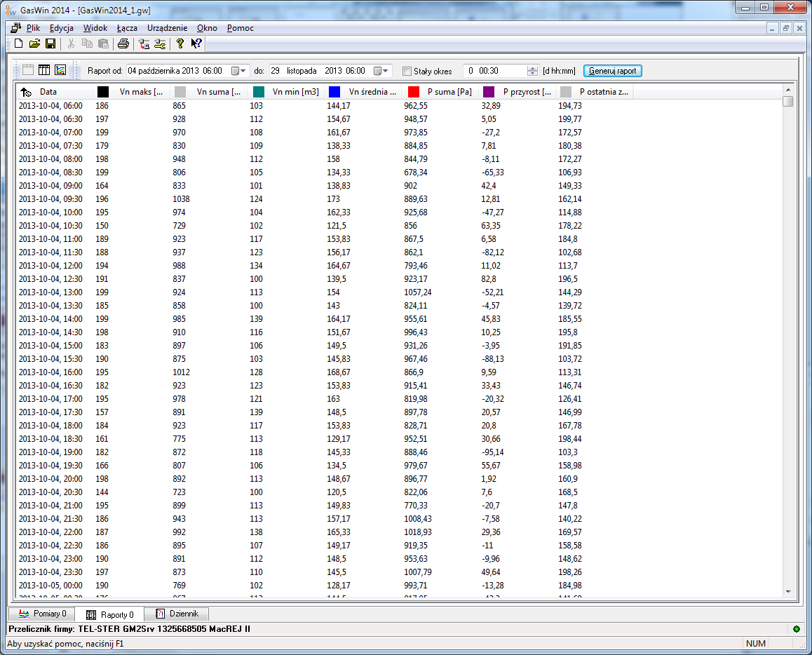
Task: Switch to the table view icon
Action: click(x=44, y=70)
